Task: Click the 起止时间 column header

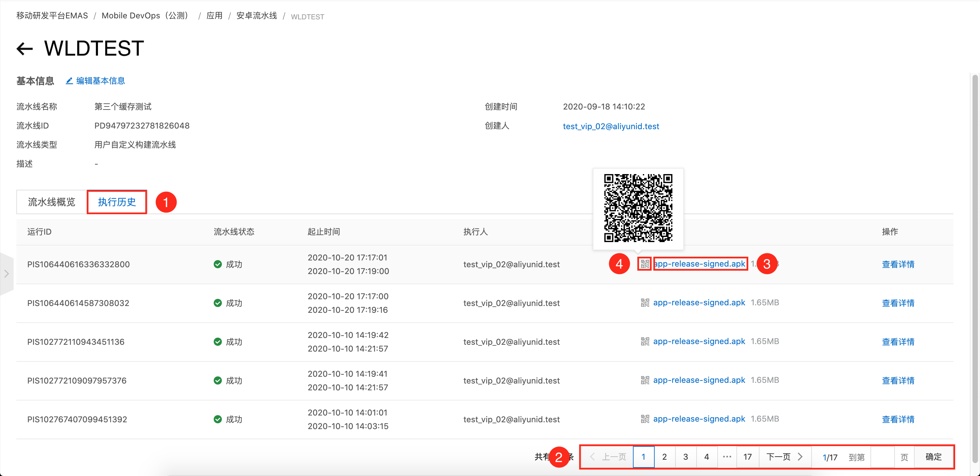Action: pos(324,232)
